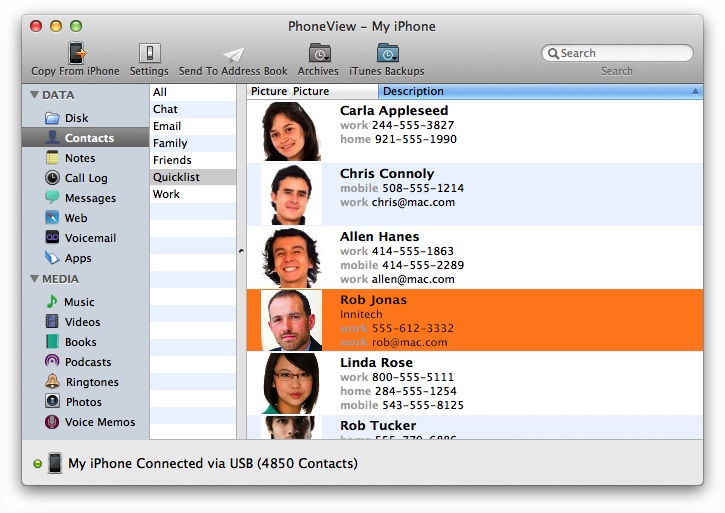The height and width of the screenshot is (513, 725).
Task: Collapse the DATA section triangle
Action: (35, 95)
